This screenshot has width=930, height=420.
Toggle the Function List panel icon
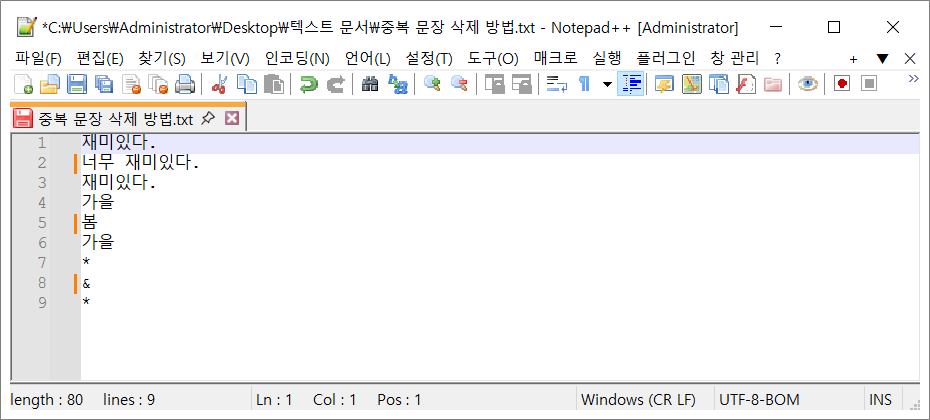746,84
